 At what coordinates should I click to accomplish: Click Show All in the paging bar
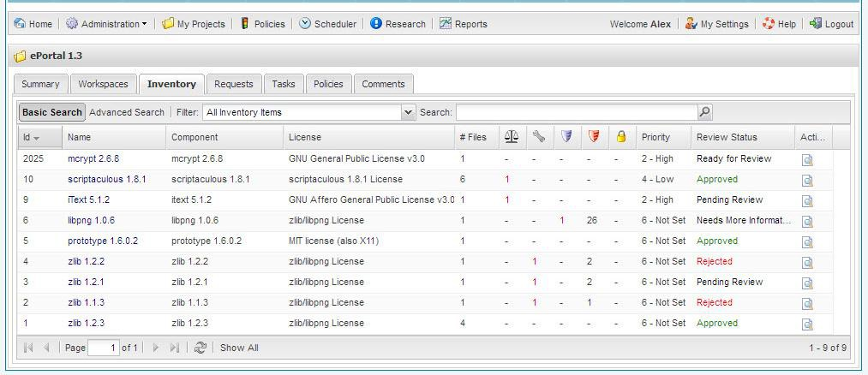coord(239,348)
